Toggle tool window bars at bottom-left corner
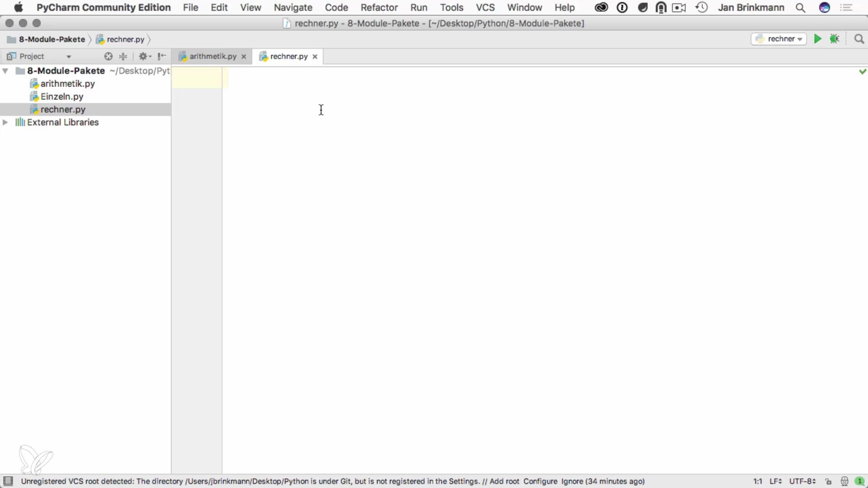868x488 pixels. point(8,481)
